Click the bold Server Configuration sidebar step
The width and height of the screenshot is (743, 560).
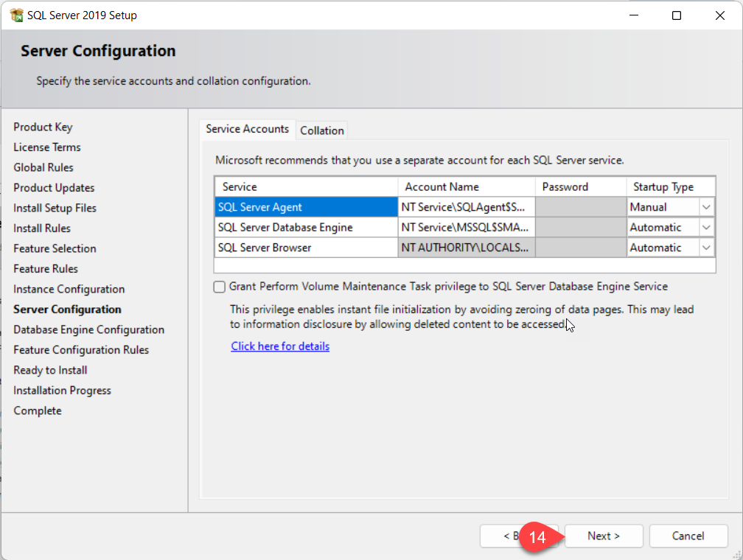pos(67,309)
